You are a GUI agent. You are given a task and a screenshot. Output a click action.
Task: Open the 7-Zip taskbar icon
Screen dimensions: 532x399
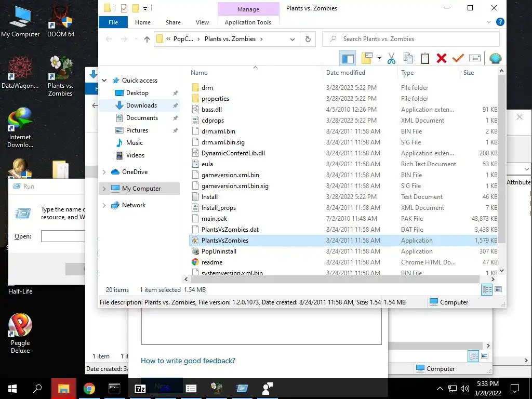[x=140, y=389]
